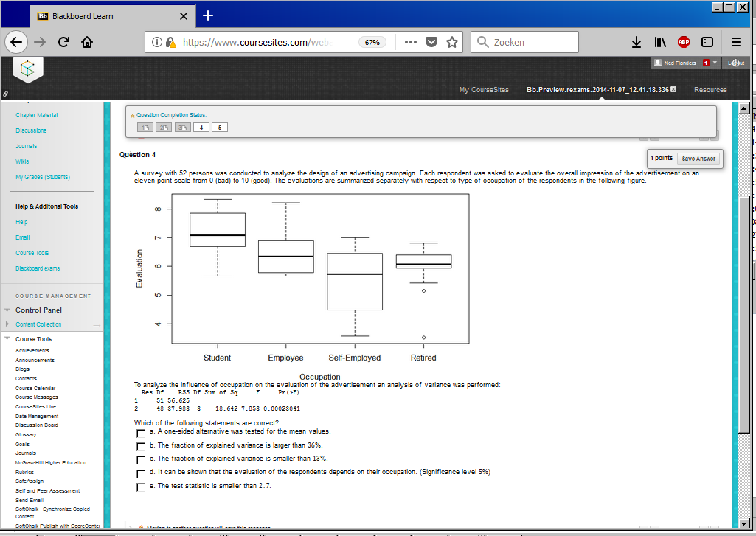Image resolution: width=756 pixels, height=536 pixels.
Task: Open Discussion Board course tool
Action: coord(37,425)
